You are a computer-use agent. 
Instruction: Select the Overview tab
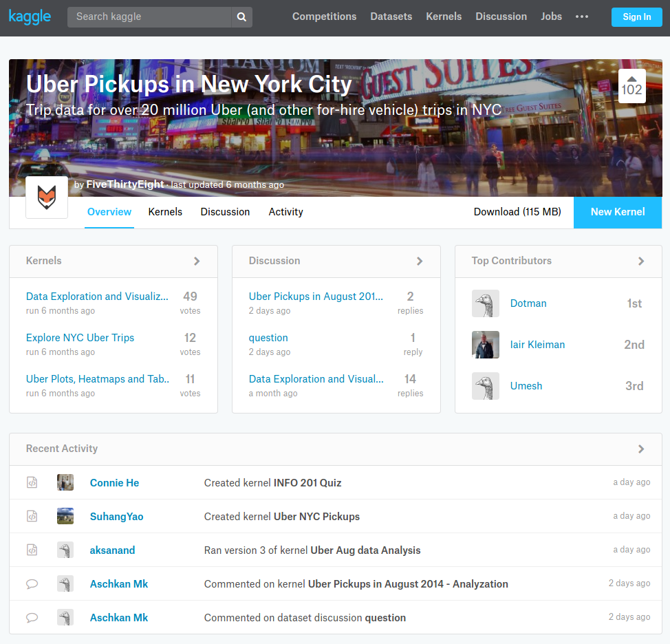109,212
